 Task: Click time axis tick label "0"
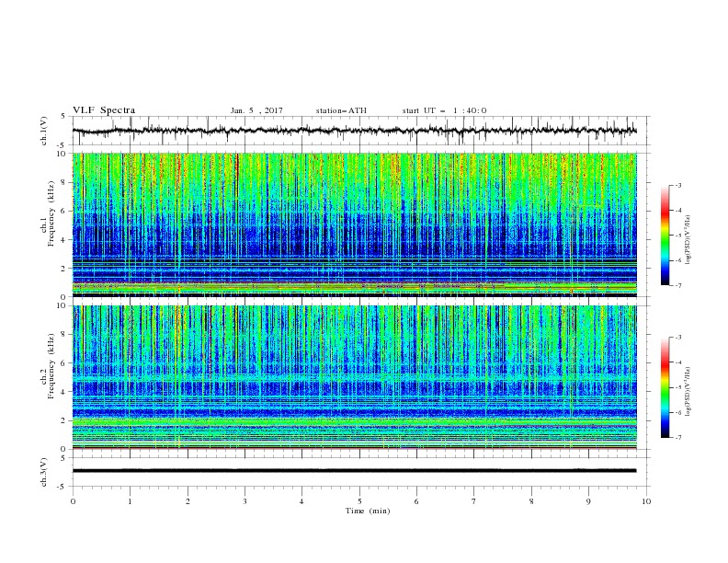pos(73,501)
